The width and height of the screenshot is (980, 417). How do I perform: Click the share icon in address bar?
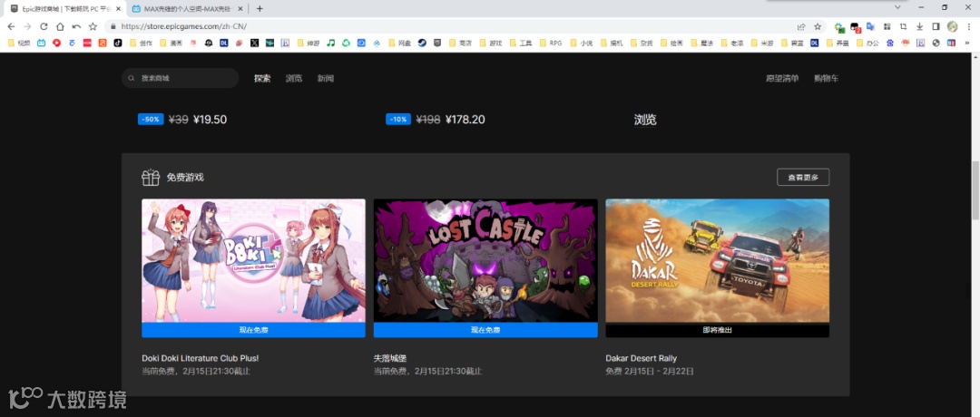pyautogui.click(x=801, y=26)
